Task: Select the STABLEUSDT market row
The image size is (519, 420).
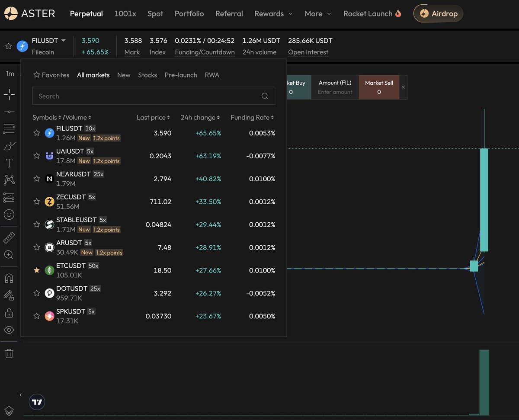Action: [x=154, y=224]
